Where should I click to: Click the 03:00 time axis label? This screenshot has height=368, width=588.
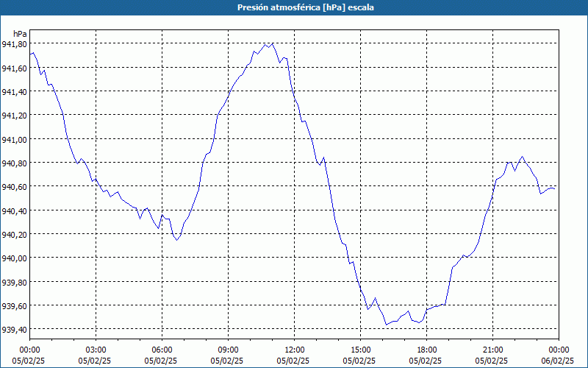tap(96, 350)
